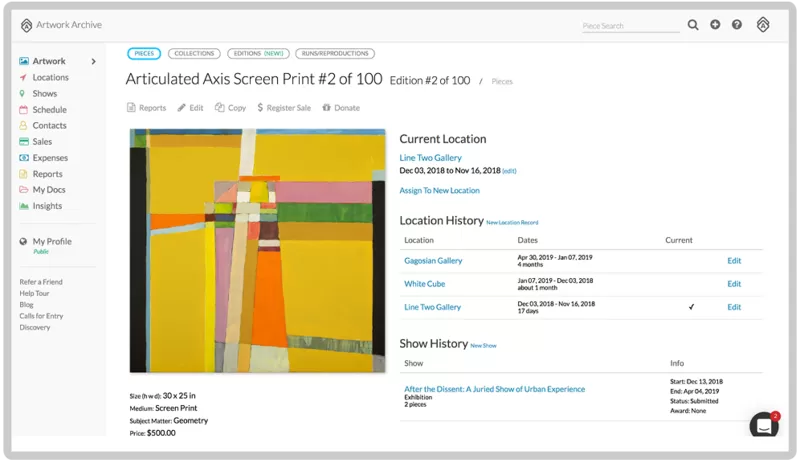
Task: Click the artwork image thumbnail
Action: tap(258, 251)
